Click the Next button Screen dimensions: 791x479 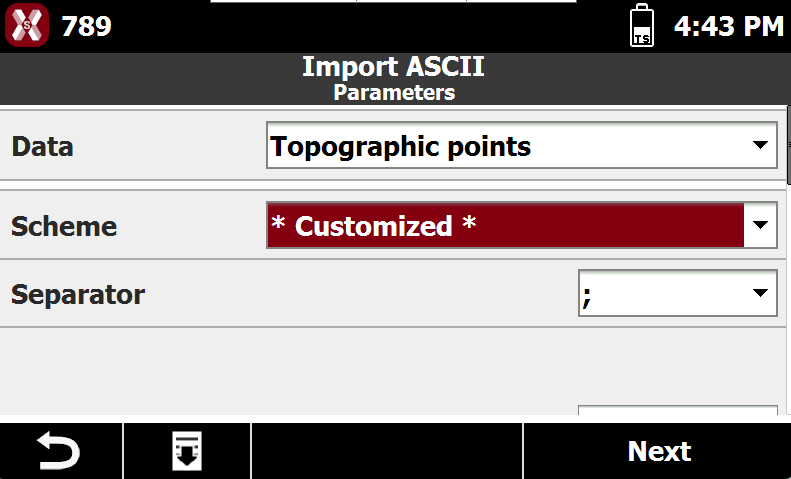658,450
